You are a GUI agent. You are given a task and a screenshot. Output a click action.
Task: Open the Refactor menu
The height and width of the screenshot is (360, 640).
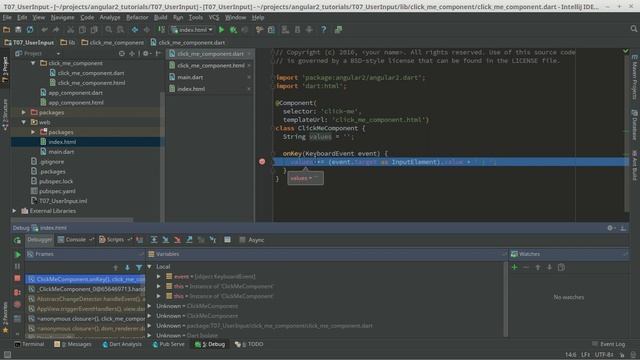pos(137,18)
